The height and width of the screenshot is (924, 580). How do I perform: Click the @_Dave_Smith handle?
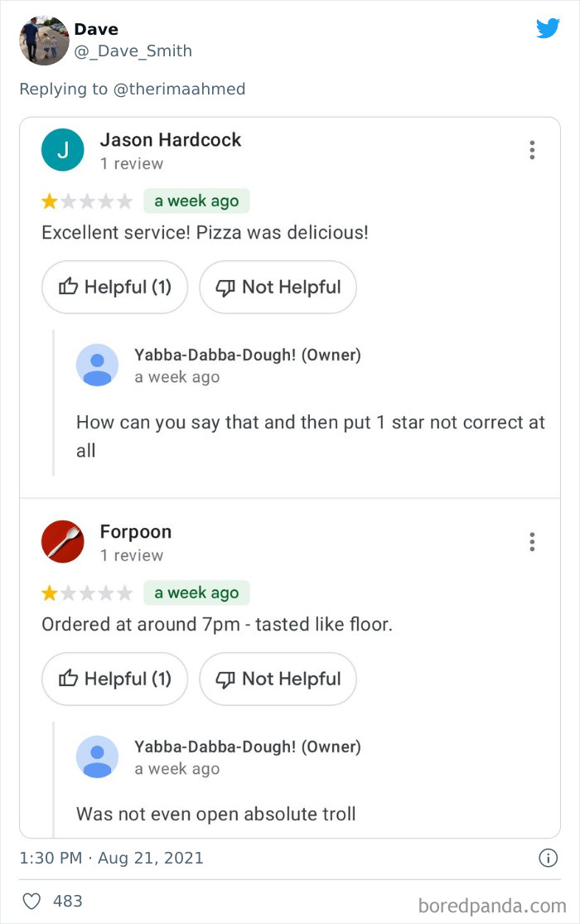(x=133, y=51)
